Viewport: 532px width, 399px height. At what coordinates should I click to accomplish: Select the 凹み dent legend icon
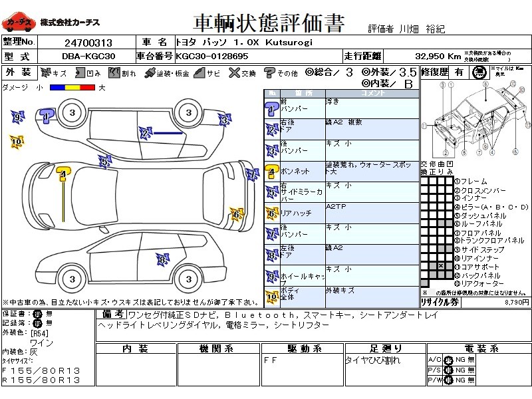[x=81, y=72]
